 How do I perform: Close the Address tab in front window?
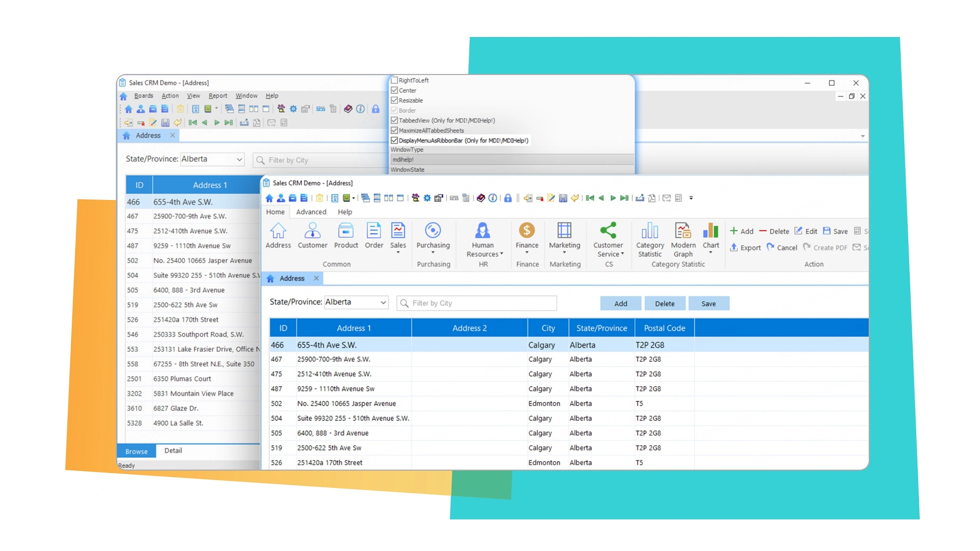click(316, 278)
